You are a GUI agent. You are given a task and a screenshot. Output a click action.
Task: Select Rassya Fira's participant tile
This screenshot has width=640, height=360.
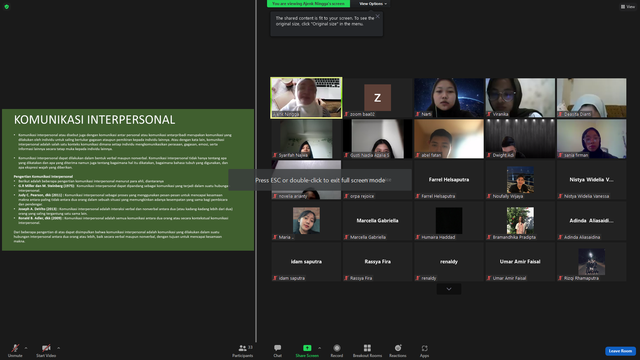pyautogui.click(x=378, y=262)
